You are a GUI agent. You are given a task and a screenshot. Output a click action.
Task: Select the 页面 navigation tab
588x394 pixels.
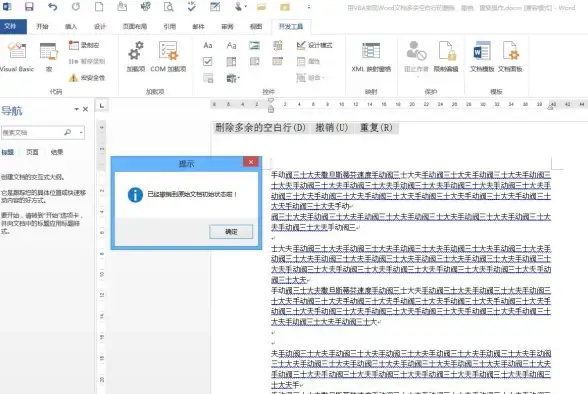(32, 152)
